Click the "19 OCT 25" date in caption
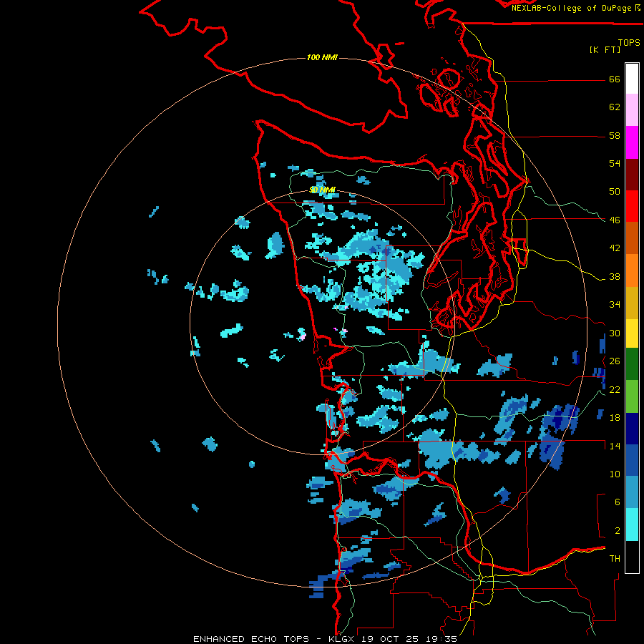Screen dimensions: 644x644 pyautogui.click(x=390, y=639)
